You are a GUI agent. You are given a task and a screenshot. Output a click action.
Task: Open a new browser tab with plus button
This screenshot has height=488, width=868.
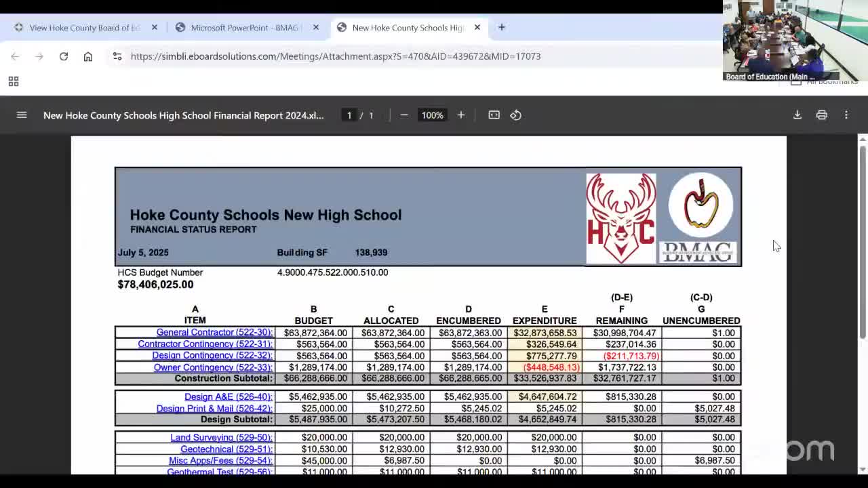pos(502,27)
